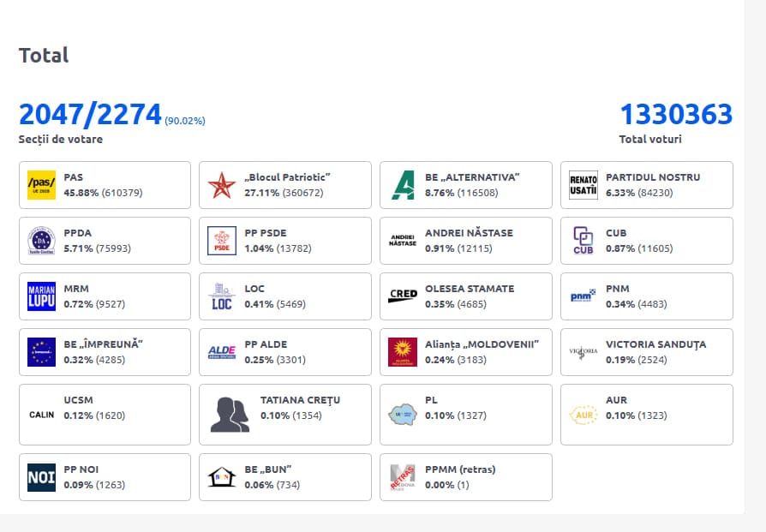Click the PAS party name
The height and width of the screenshot is (532, 766).
[74, 177]
